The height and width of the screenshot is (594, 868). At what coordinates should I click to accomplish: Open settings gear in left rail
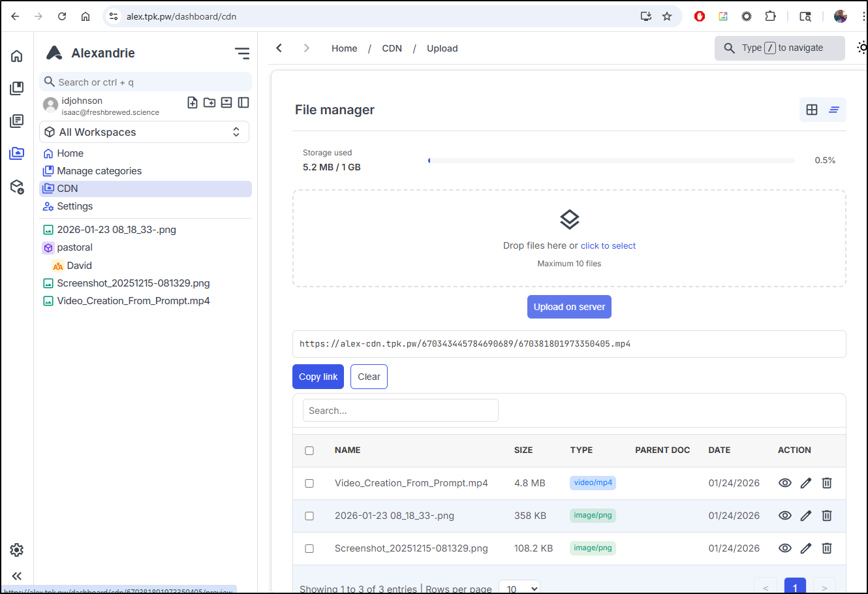click(17, 550)
